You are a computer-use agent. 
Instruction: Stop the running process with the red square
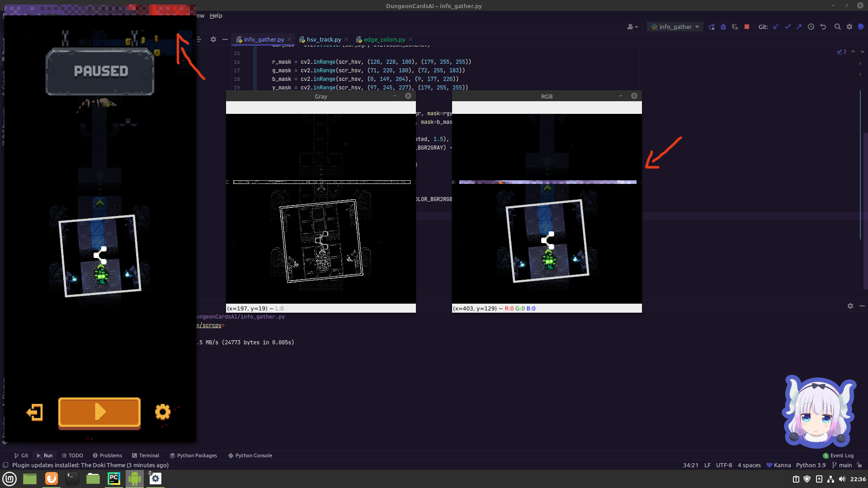746,27
